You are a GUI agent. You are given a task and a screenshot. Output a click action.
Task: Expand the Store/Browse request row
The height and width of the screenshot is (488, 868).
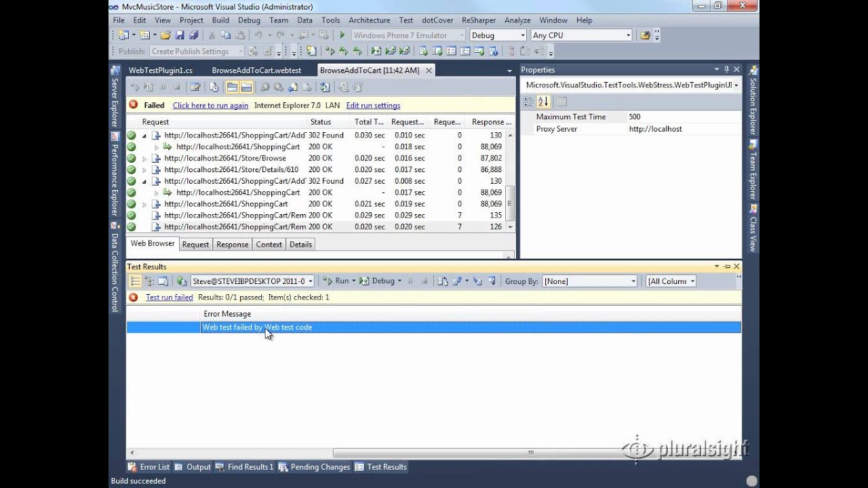pyautogui.click(x=144, y=158)
